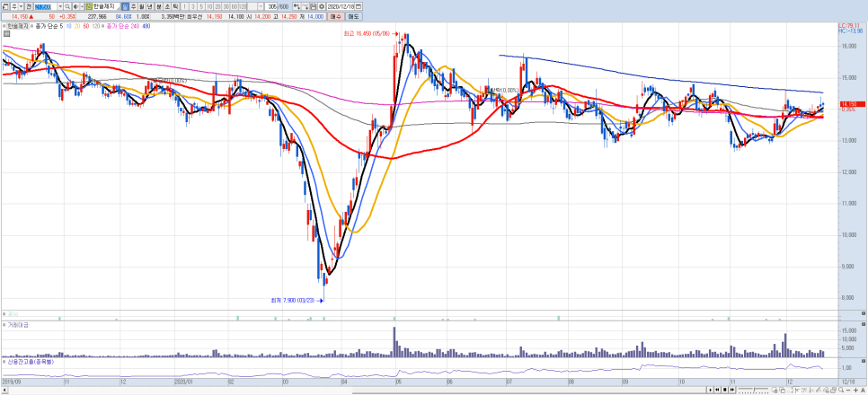The height and width of the screenshot is (395, 868).
Task: Expand dropdown arrow beside speaker icon
Action: click(82, 6)
